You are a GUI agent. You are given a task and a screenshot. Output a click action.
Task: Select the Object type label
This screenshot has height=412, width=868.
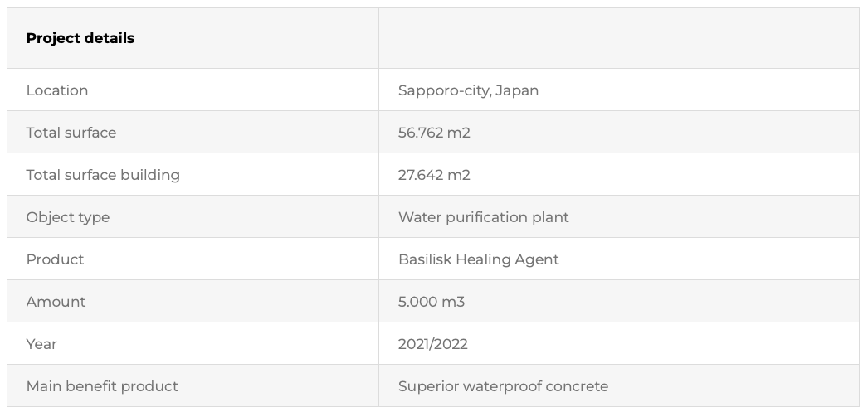[x=68, y=217]
